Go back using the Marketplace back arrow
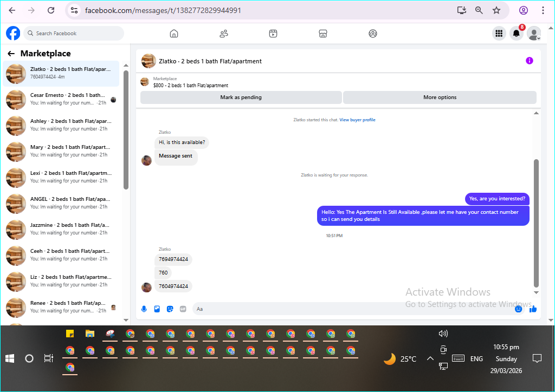The width and height of the screenshot is (555, 392). point(11,54)
